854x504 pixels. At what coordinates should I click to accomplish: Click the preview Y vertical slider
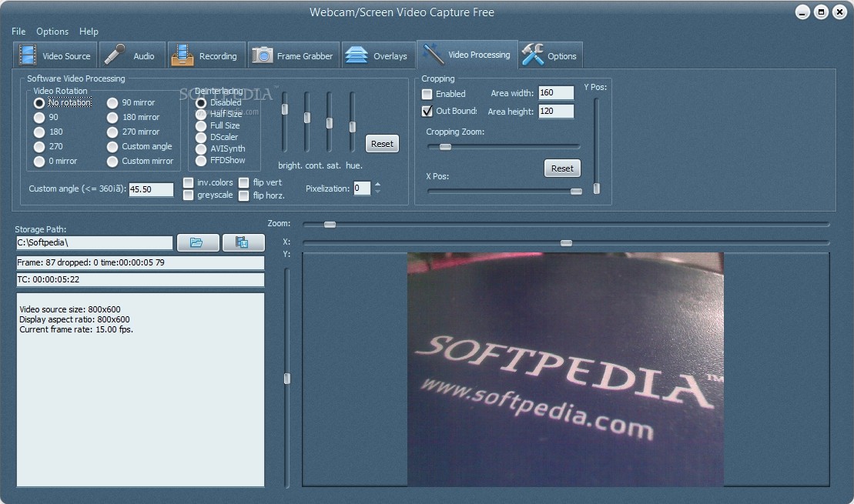[x=287, y=378]
